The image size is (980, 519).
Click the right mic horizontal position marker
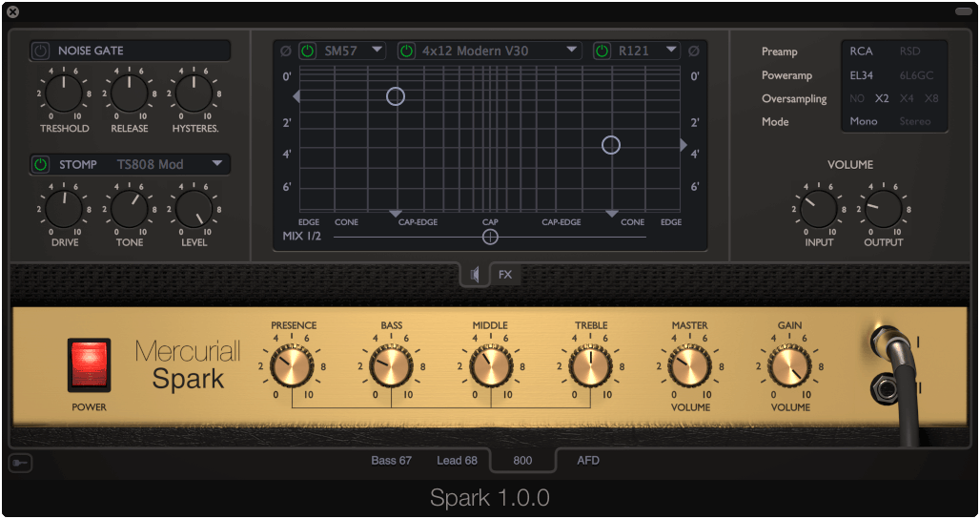[x=611, y=214]
